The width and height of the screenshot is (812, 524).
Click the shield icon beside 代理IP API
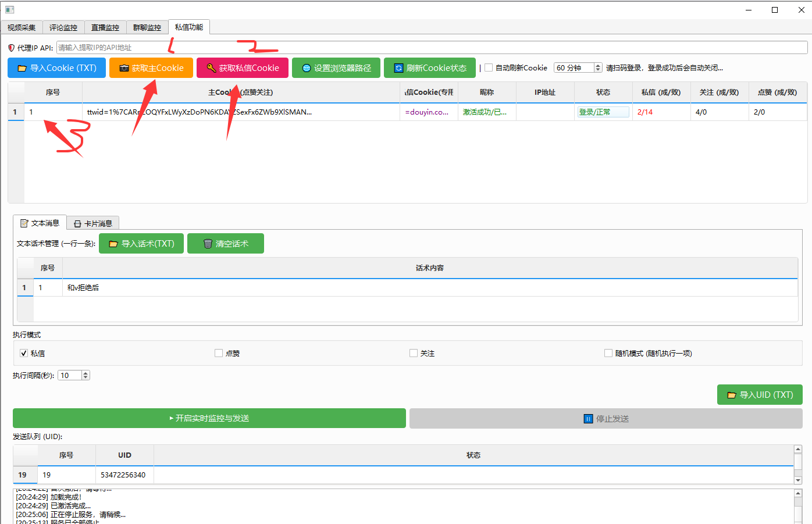[x=11, y=48]
